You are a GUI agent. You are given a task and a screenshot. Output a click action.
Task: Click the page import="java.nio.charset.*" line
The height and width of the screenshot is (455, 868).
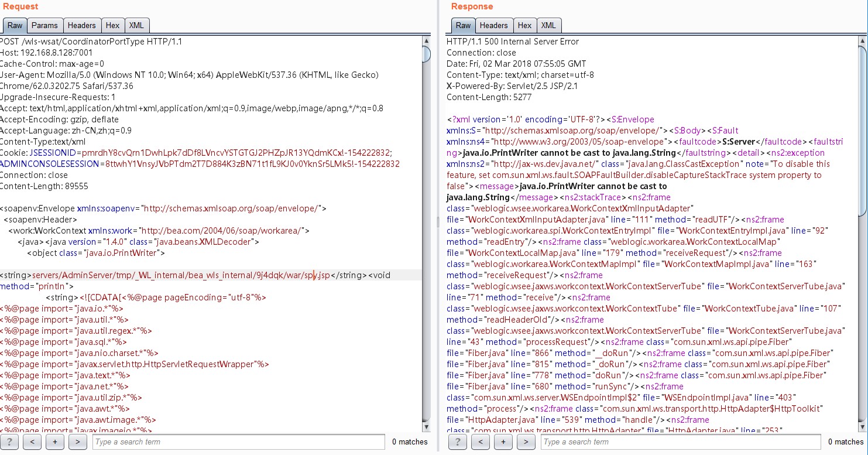point(80,353)
